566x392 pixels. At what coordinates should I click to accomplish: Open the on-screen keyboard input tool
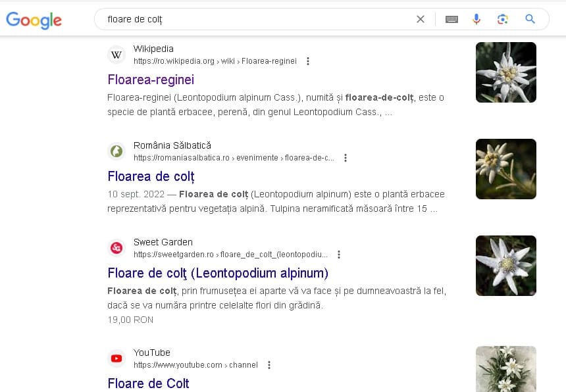[451, 19]
